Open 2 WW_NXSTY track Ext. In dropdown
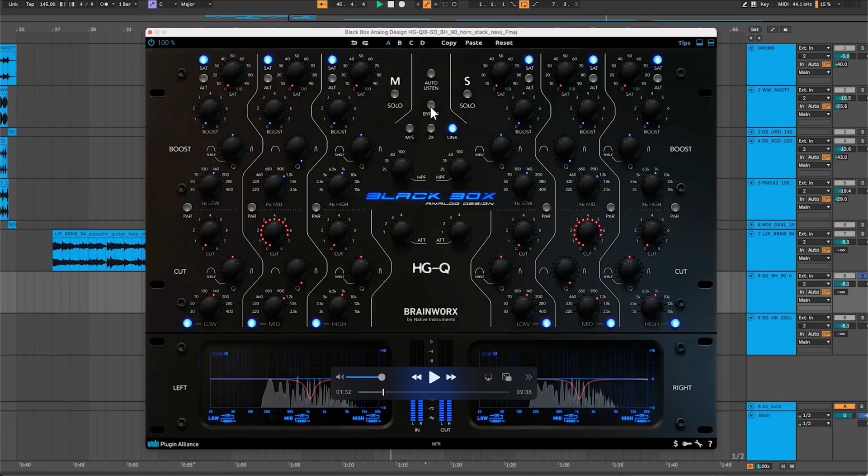This screenshot has width=868, height=476. pos(814,90)
